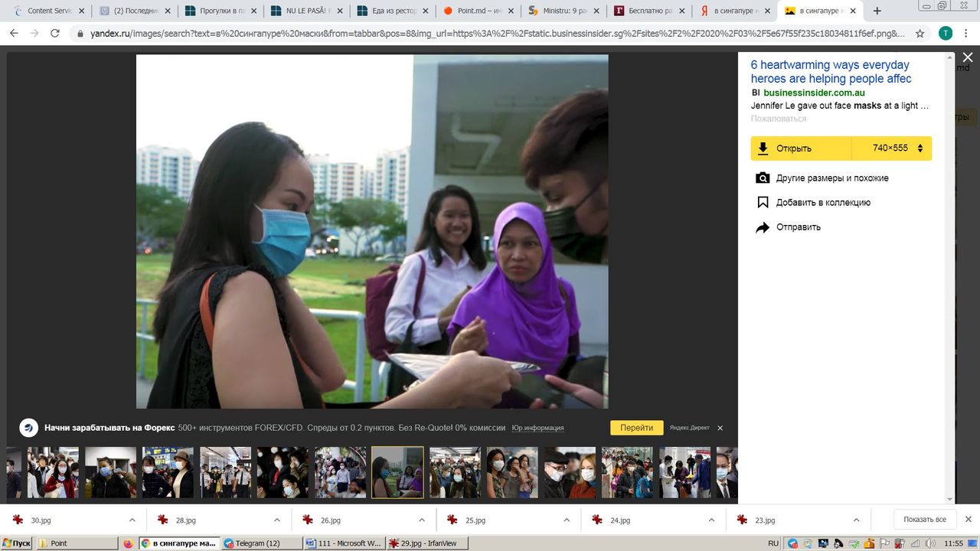Click the Открыть download button
This screenshot has width=980, height=551.
point(801,148)
